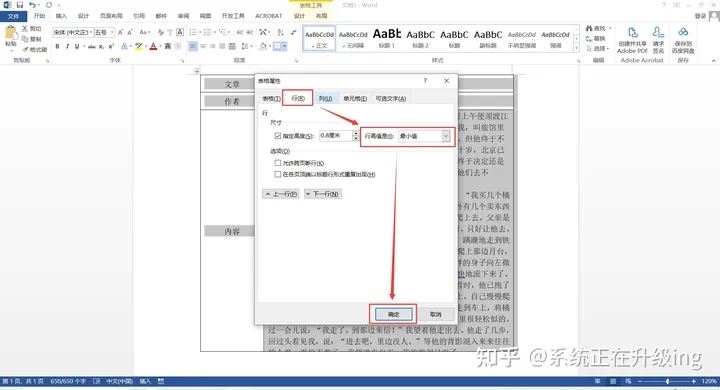This screenshot has height=390, width=720.
Task: Toggle Italic formatting
Action: (67, 46)
